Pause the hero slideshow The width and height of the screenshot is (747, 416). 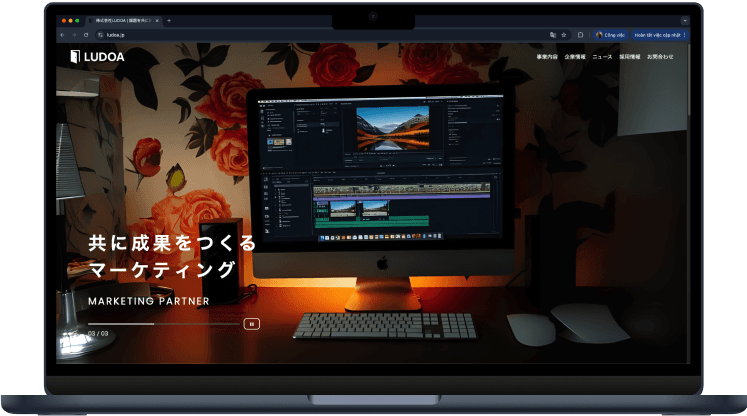pos(252,324)
